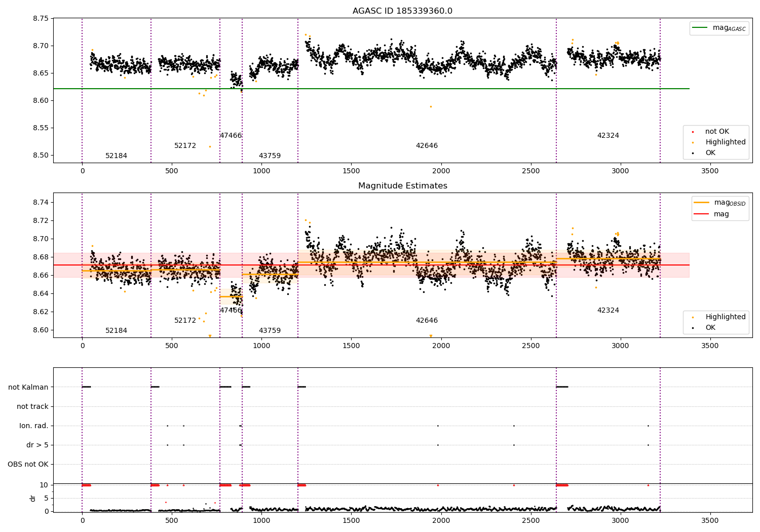Click the "OBS not OK" axis label
760x532 pixels.
coord(28,464)
